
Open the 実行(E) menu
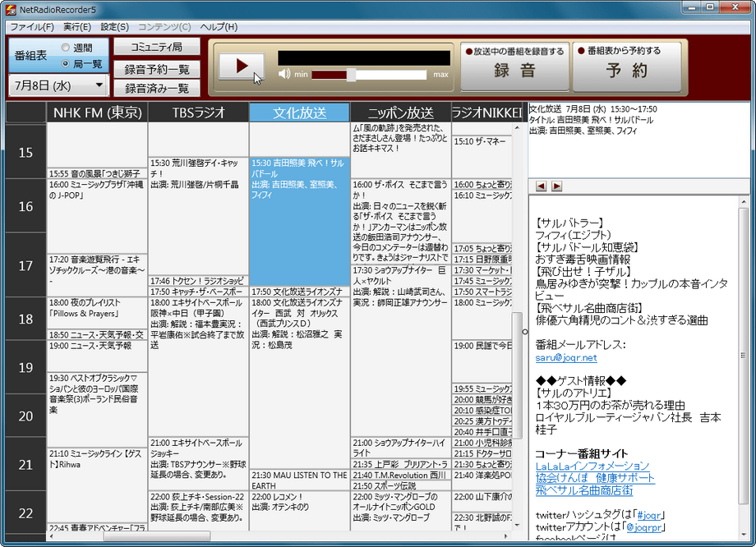click(77, 27)
